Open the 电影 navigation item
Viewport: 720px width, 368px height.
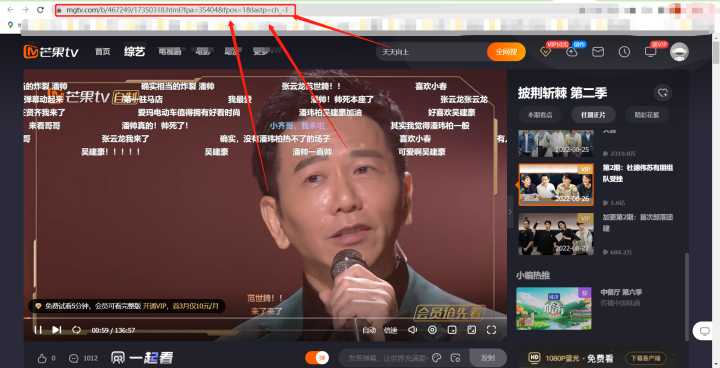pyautogui.click(x=202, y=51)
